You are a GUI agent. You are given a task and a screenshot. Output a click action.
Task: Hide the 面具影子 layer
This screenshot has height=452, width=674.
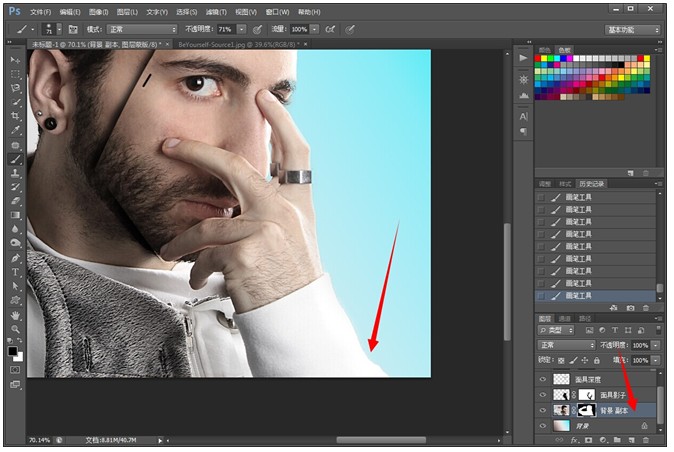[x=543, y=394]
